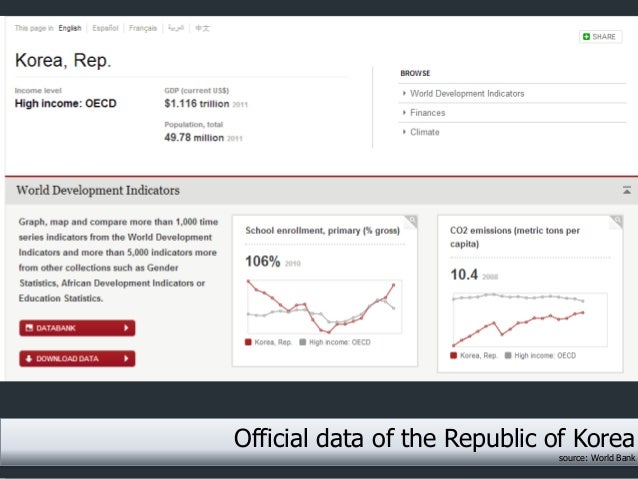This screenshot has width=638, height=479.
Task: Switch page language to Français
Action: click(143, 28)
